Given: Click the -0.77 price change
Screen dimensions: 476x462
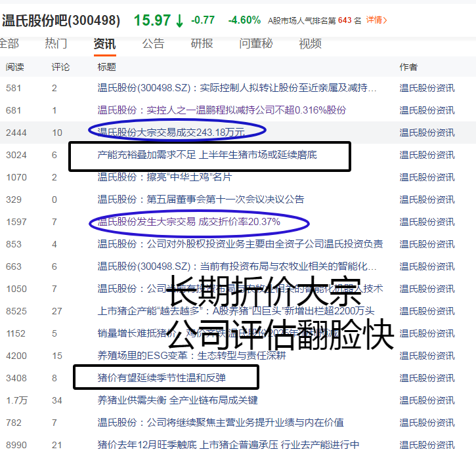Looking at the screenshot, I should pos(203,20).
